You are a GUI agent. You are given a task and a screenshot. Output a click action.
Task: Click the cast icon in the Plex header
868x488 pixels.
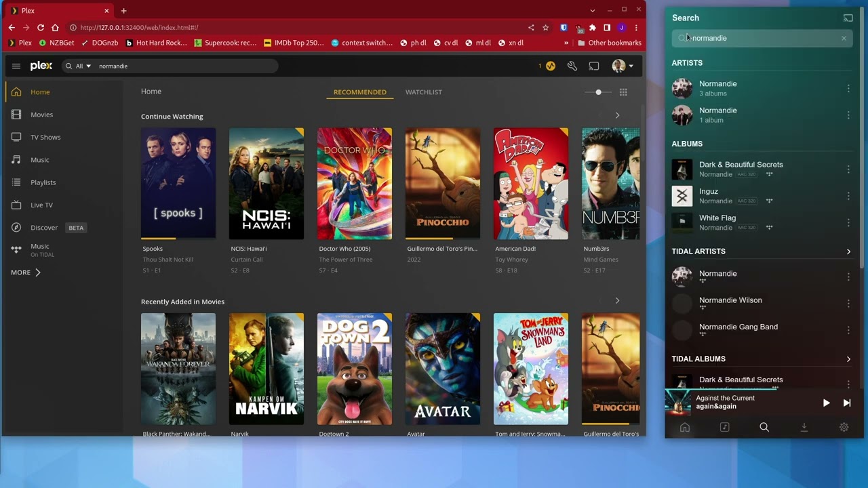click(594, 66)
